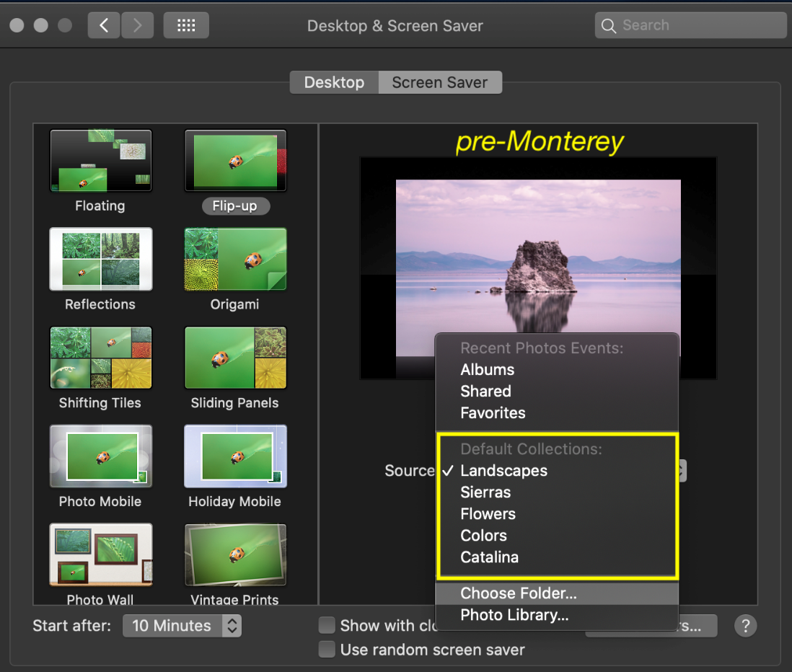Choose Sierras from Default Collections
792x672 pixels.
pyautogui.click(x=557, y=492)
